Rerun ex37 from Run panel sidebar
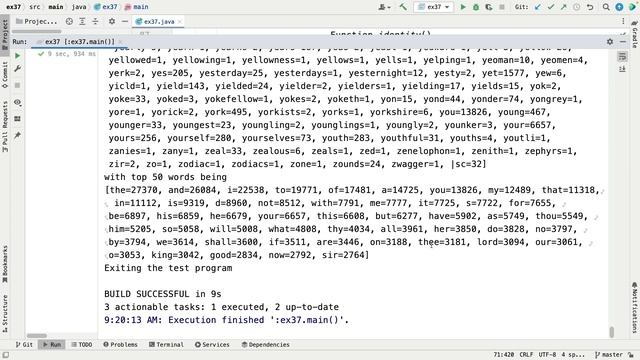640x360 pixels. coord(18,56)
